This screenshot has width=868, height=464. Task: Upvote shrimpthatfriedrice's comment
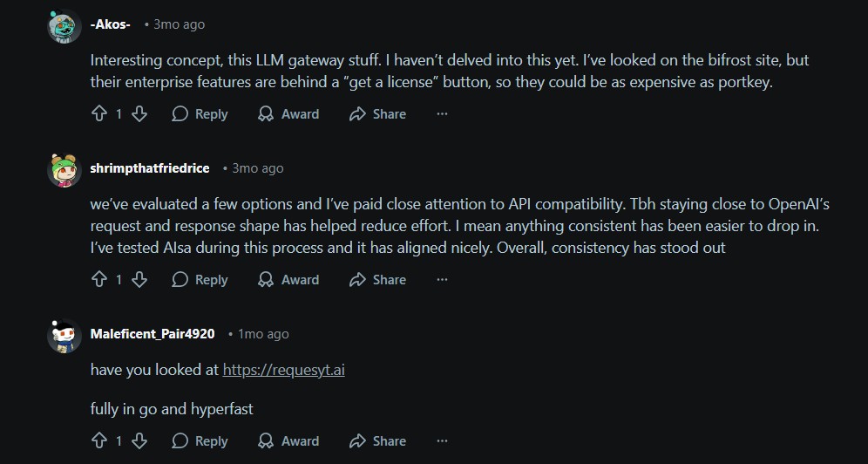pyautogui.click(x=98, y=280)
